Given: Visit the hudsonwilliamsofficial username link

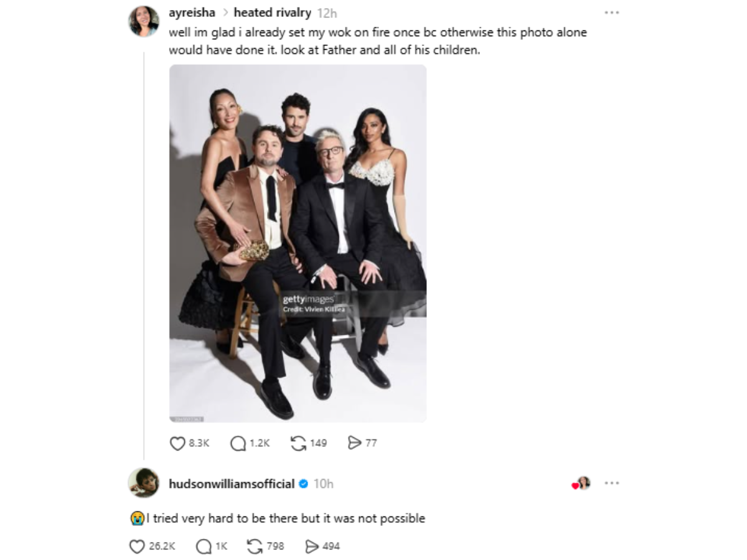Looking at the screenshot, I should coord(232,483).
